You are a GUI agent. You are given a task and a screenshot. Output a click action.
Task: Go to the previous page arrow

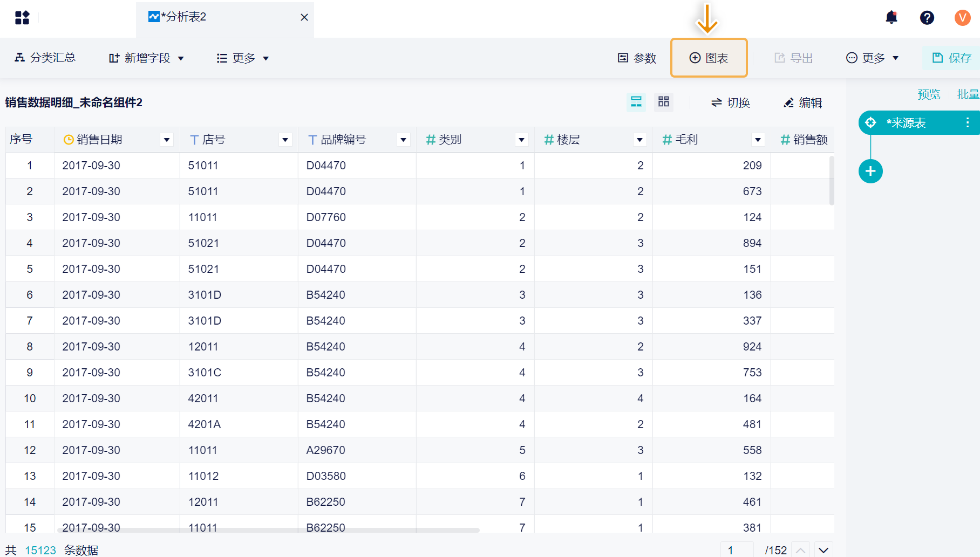click(x=801, y=550)
